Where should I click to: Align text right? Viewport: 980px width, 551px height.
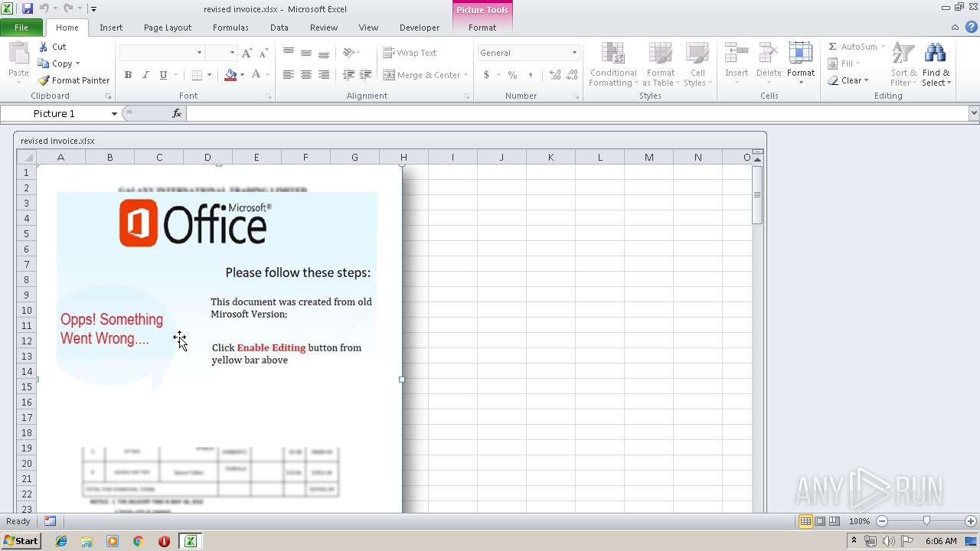tap(324, 75)
